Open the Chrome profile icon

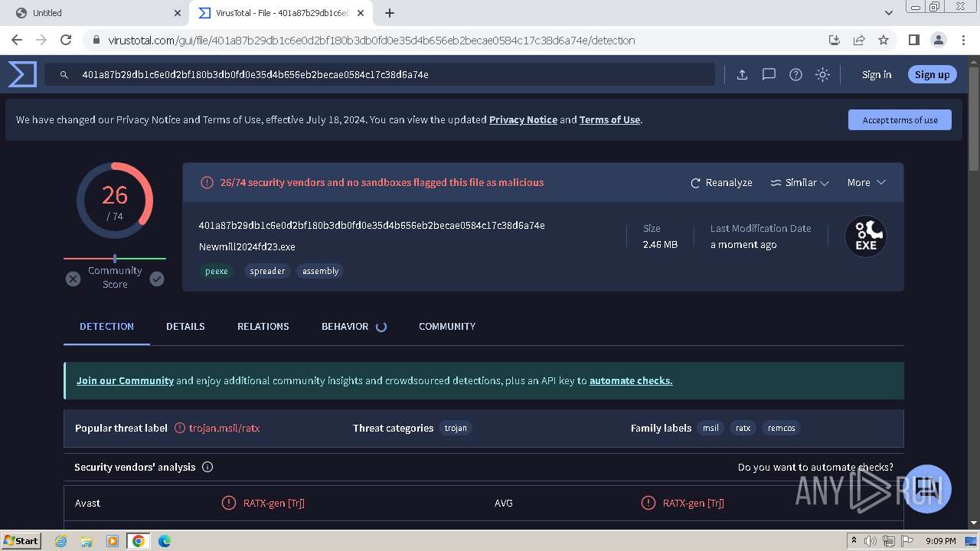click(x=938, y=40)
